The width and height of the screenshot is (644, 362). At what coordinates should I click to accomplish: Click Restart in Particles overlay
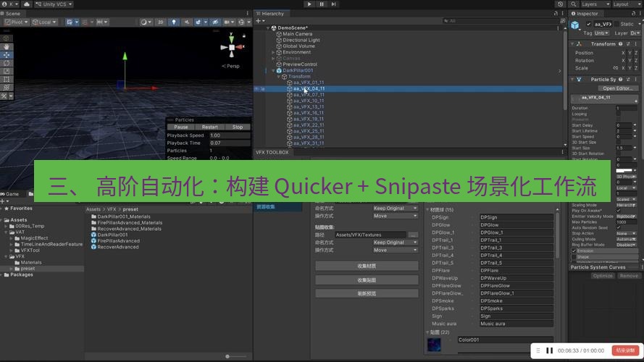point(210,127)
